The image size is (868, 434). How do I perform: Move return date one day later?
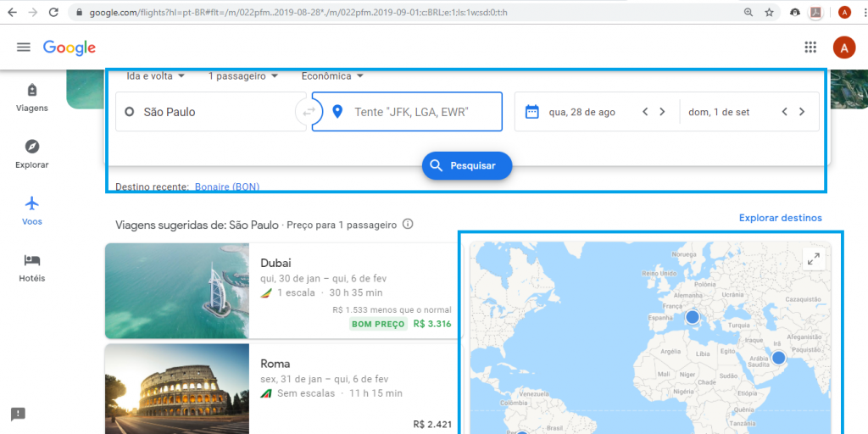click(x=802, y=112)
